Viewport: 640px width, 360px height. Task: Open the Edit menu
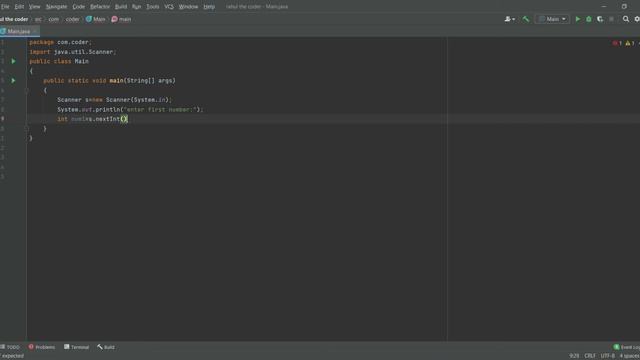coord(19,7)
